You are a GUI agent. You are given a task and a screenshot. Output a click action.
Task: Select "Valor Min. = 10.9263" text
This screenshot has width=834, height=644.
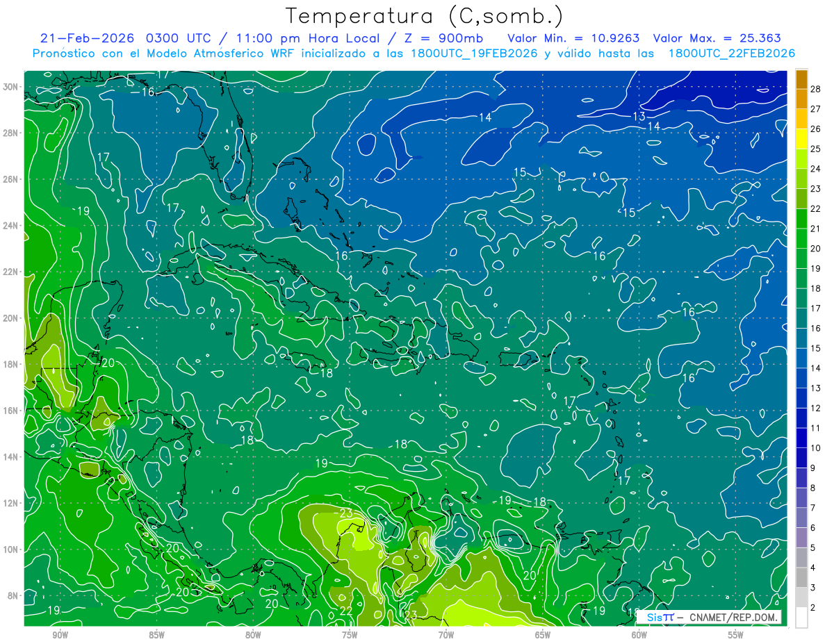point(573,38)
